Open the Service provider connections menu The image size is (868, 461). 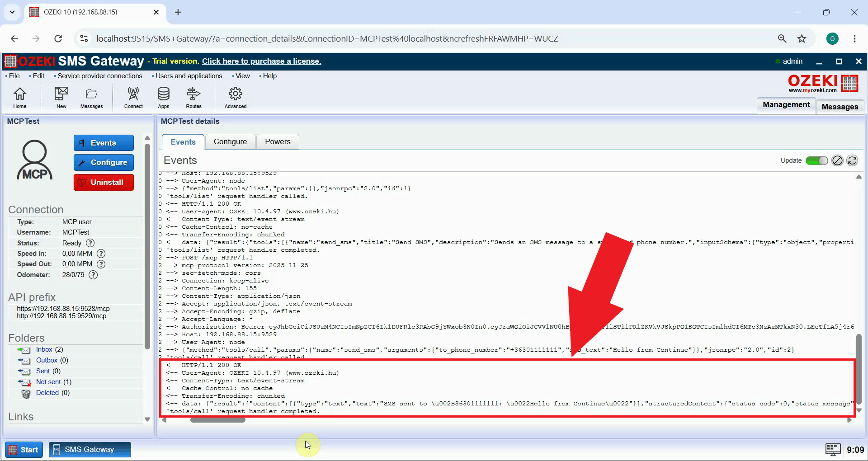pos(99,76)
